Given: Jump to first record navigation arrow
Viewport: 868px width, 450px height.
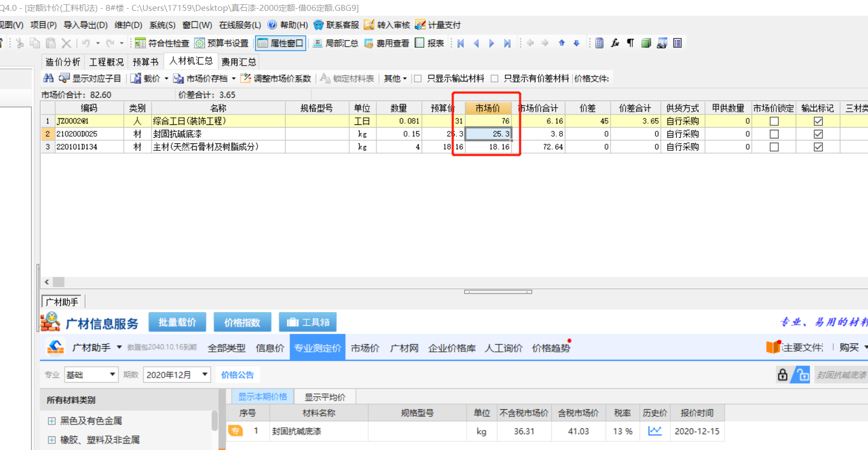Looking at the screenshot, I should click(461, 43).
